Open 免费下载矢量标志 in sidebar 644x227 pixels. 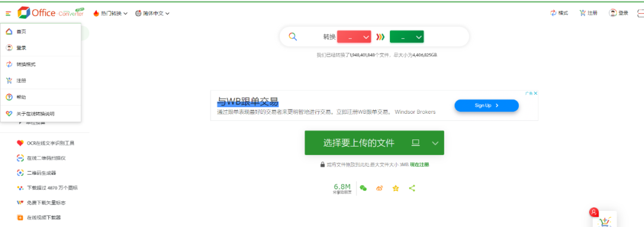point(41,203)
